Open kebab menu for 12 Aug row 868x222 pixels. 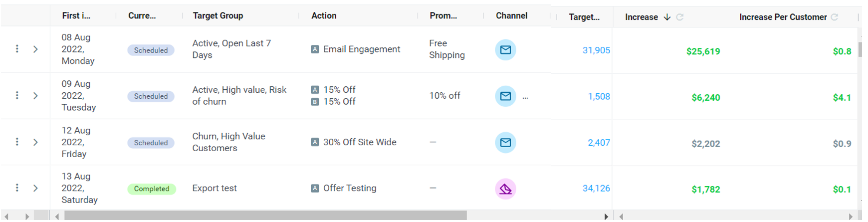point(17,142)
